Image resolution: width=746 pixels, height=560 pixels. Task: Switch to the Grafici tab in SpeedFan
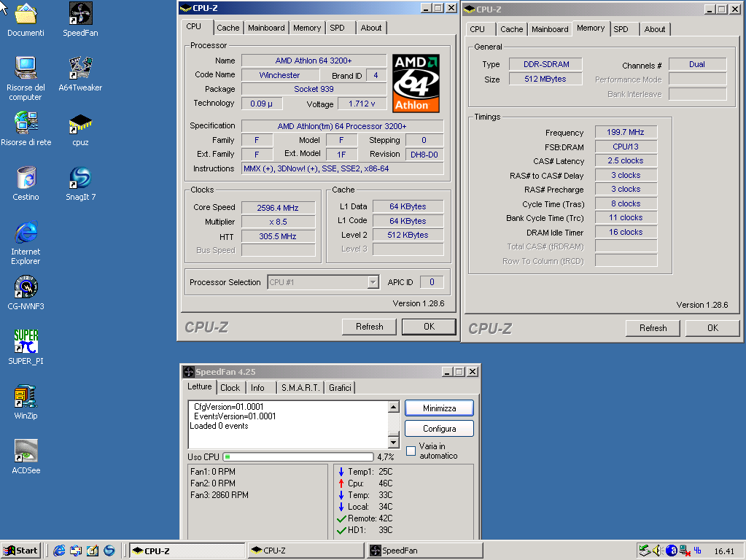coord(340,388)
